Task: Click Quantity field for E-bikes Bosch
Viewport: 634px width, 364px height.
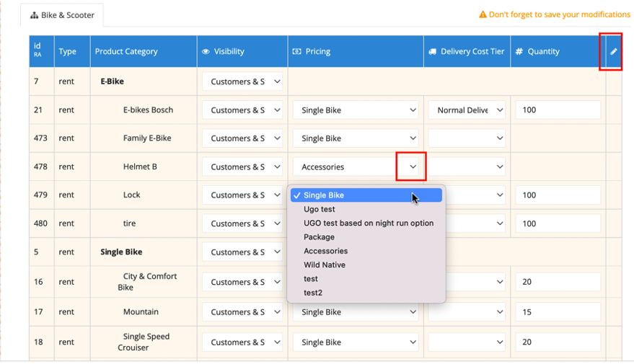Action: coord(558,110)
